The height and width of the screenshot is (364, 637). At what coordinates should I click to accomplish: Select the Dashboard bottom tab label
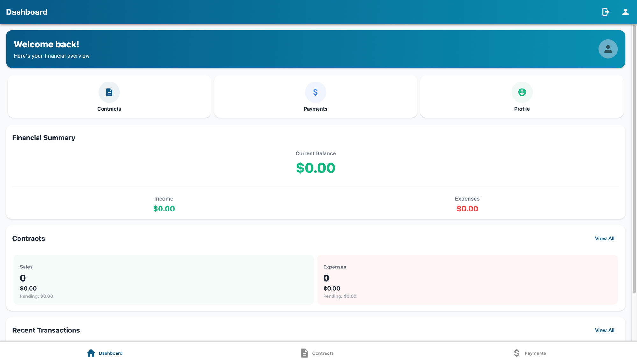[111, 353]
